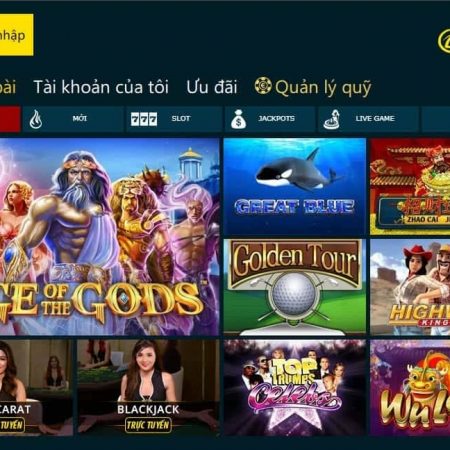Launch the Age of the Gods game

[109, 237]
